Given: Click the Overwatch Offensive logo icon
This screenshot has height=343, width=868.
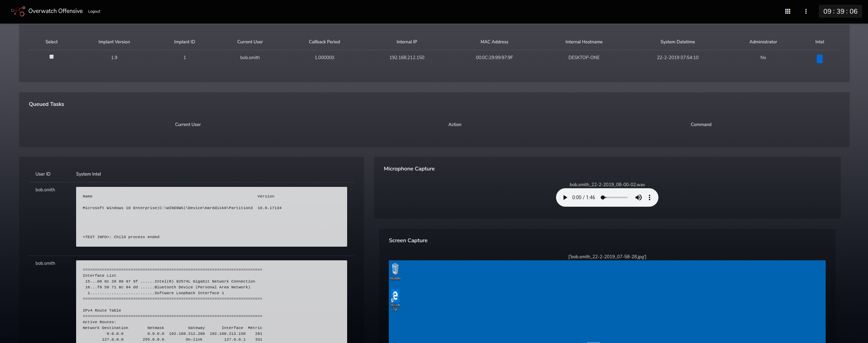Looking at the screenshot, I should pyautogui.click(x=18, y=11).
